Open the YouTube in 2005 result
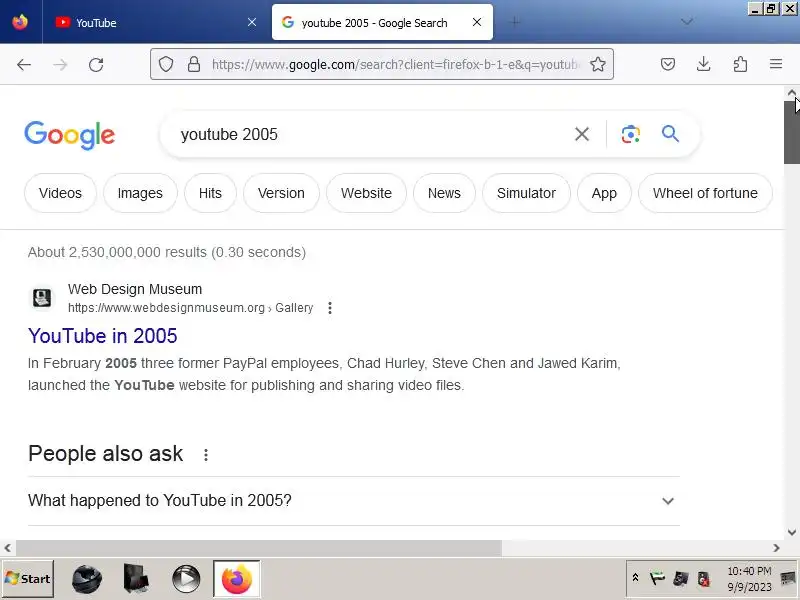 [103, 336]
